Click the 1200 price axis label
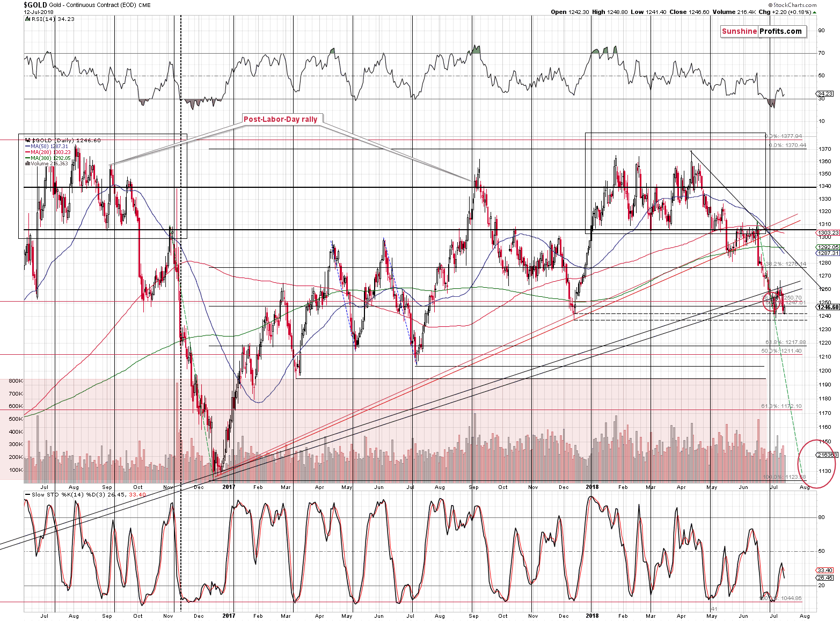840x621 pixels. point(825,370)
